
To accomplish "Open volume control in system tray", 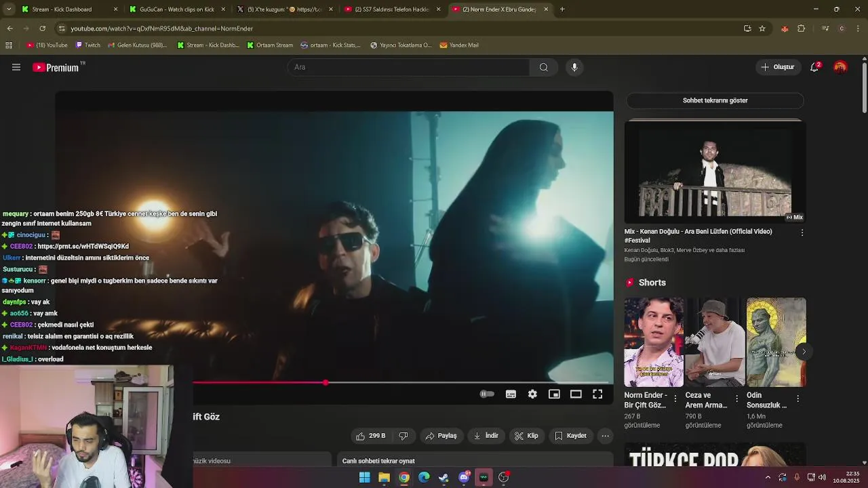I will (822, 477).
